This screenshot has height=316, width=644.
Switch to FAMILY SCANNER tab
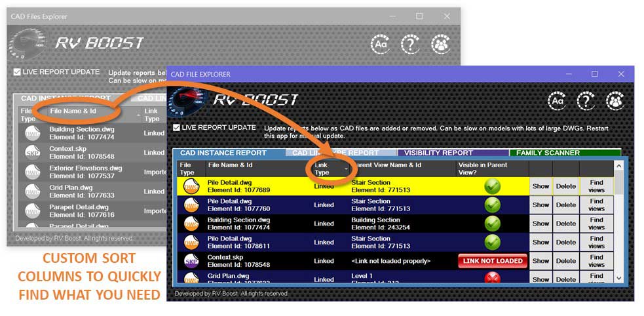point(565,153)
